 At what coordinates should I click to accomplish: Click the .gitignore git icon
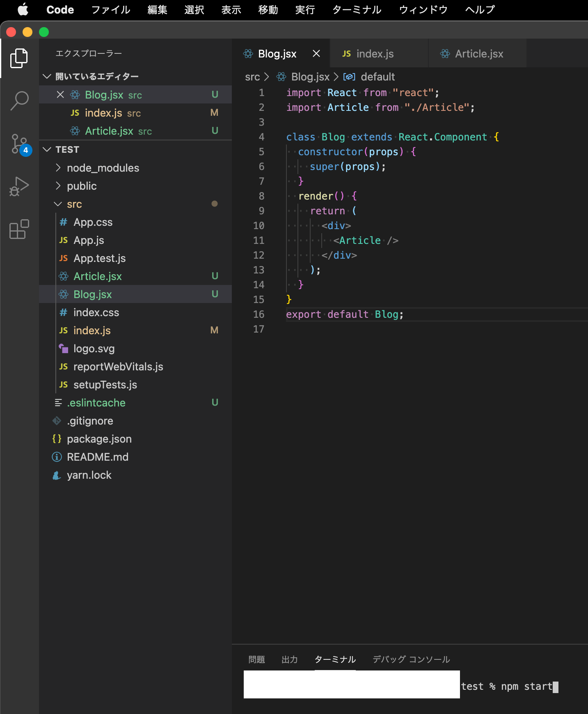click(57, 421)
